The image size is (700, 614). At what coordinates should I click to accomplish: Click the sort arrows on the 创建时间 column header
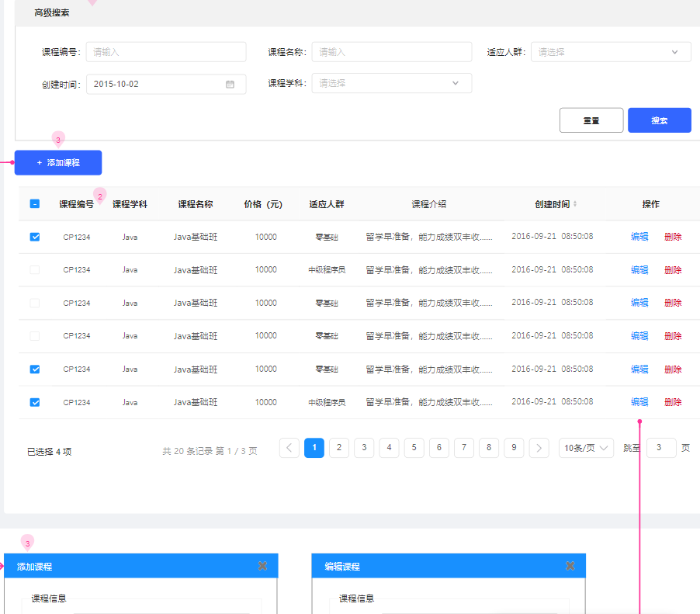574,203
